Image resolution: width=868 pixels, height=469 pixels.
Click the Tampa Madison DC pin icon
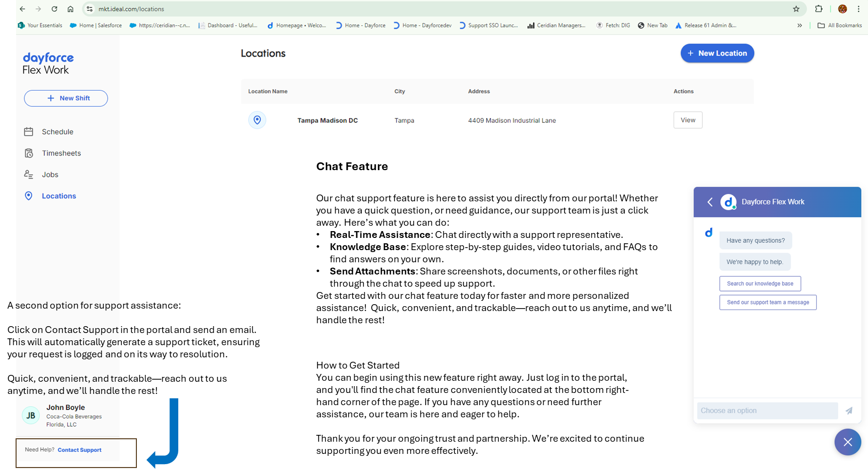click(x=257, y=120)
